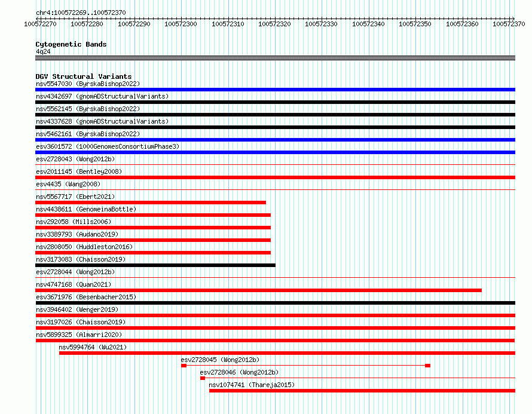
Task: Click the red block of esv2728046 glyph
Action: 203,378
